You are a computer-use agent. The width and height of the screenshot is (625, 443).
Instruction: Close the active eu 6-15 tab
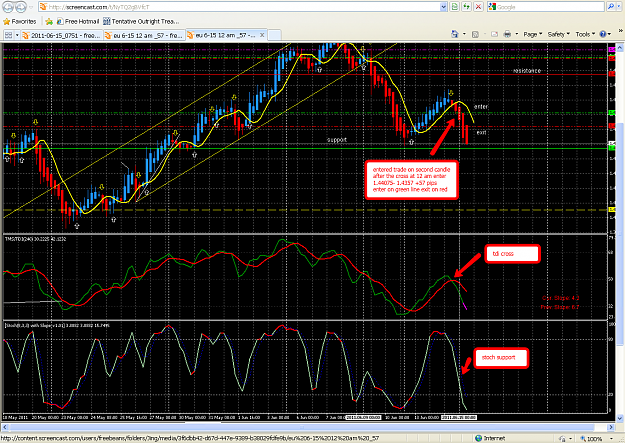[262, 35]
